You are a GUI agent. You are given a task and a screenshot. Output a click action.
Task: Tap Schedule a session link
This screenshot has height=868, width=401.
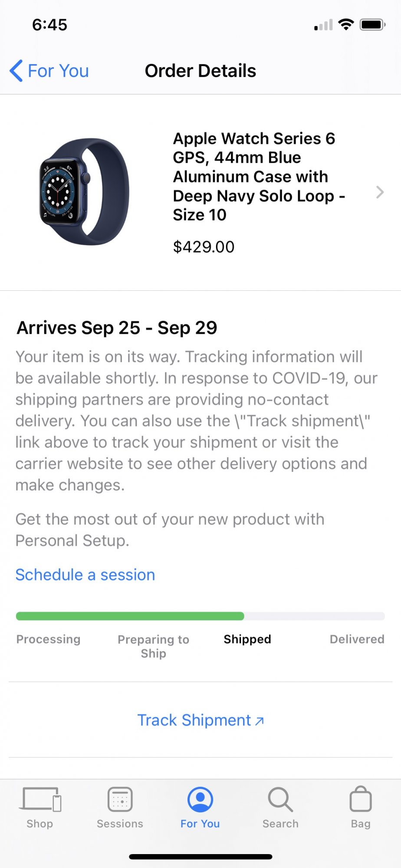click(x=85, y=575)
